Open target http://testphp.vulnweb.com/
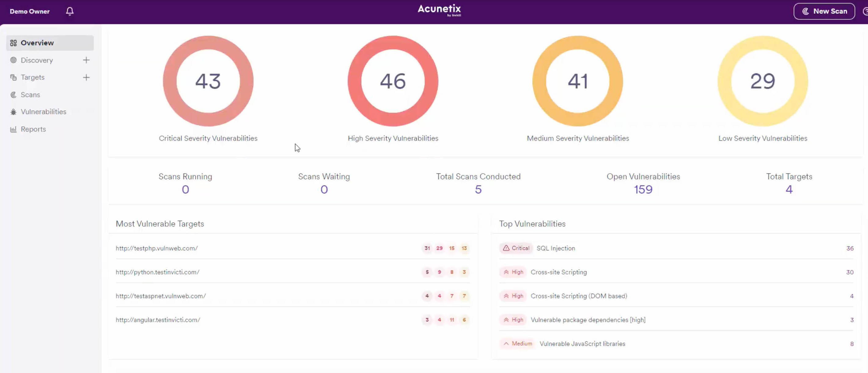The image size is (868, 373). (157, 248)
